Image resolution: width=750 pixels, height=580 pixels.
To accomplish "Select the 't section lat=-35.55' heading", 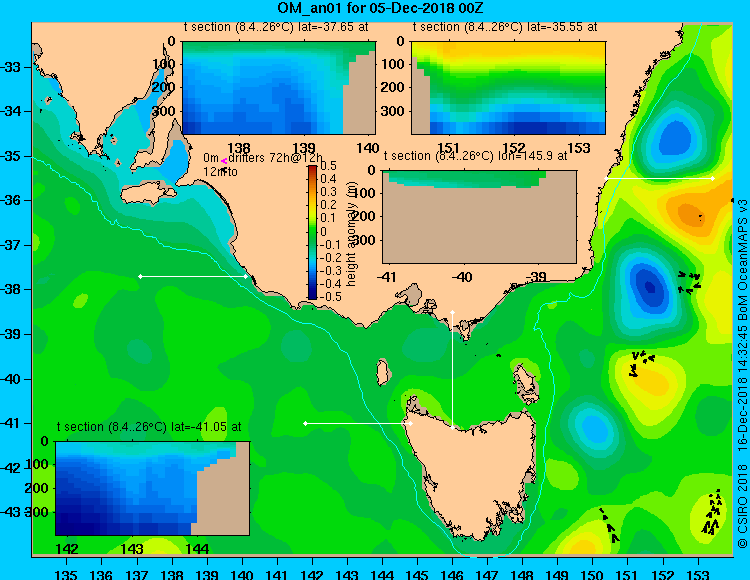I will 505,27.
